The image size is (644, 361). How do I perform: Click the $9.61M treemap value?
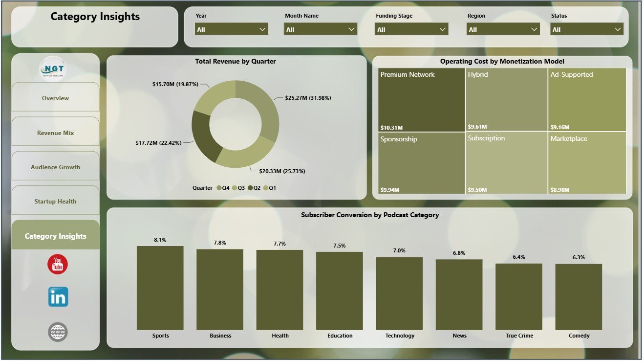pyautogui.click(x=477, y=127)
